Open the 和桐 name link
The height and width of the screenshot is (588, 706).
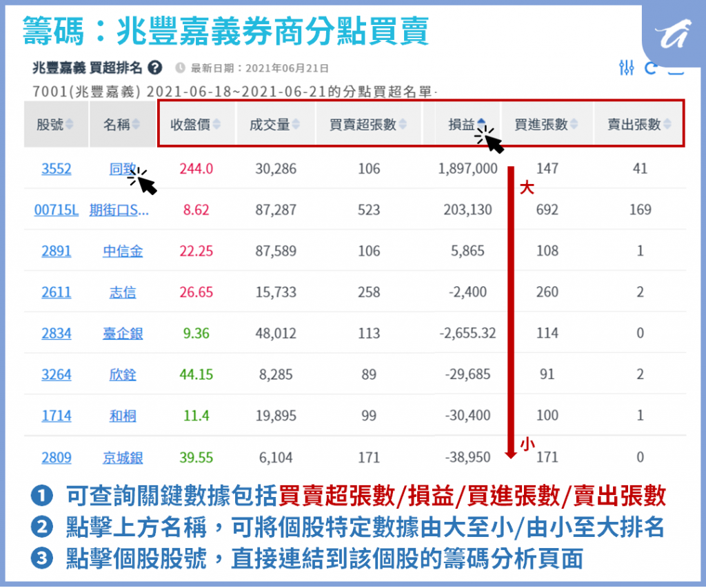(123, 416)
